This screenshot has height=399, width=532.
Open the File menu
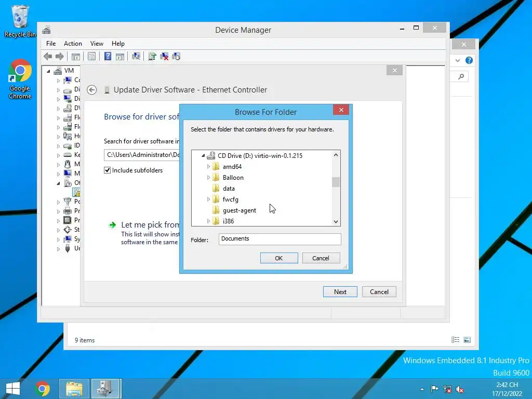pos(51,44)
